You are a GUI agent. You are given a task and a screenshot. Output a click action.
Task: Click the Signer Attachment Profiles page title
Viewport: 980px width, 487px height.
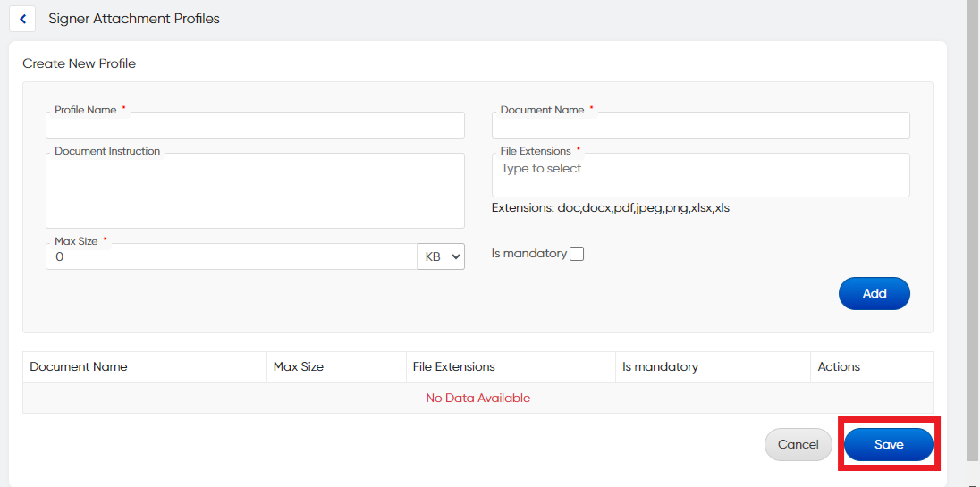[x=134, y=19]
